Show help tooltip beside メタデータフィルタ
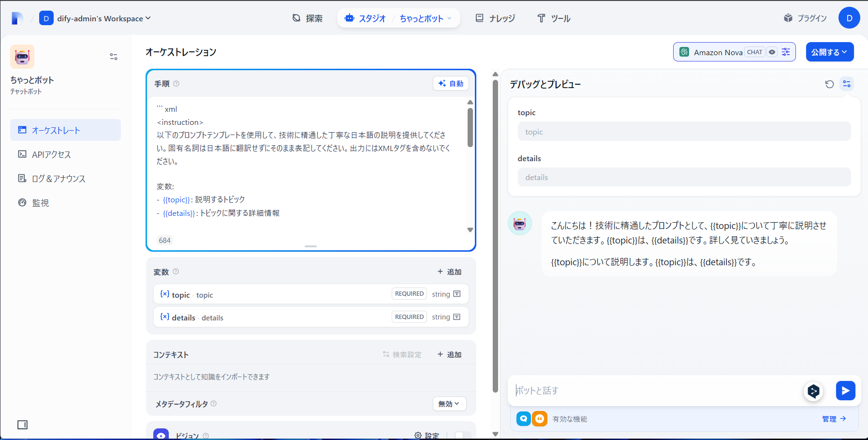The width and height of the screenshot is (868, 440). tap(214, 403)
